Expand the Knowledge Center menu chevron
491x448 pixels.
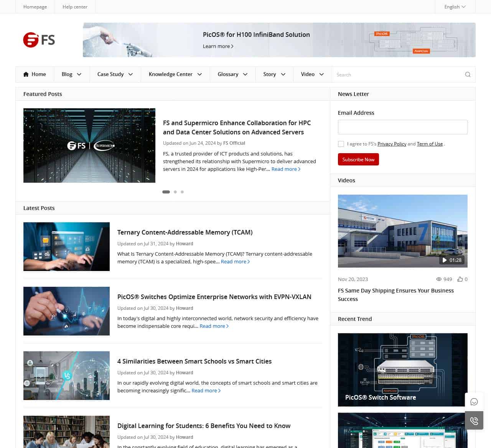(199, 74)
